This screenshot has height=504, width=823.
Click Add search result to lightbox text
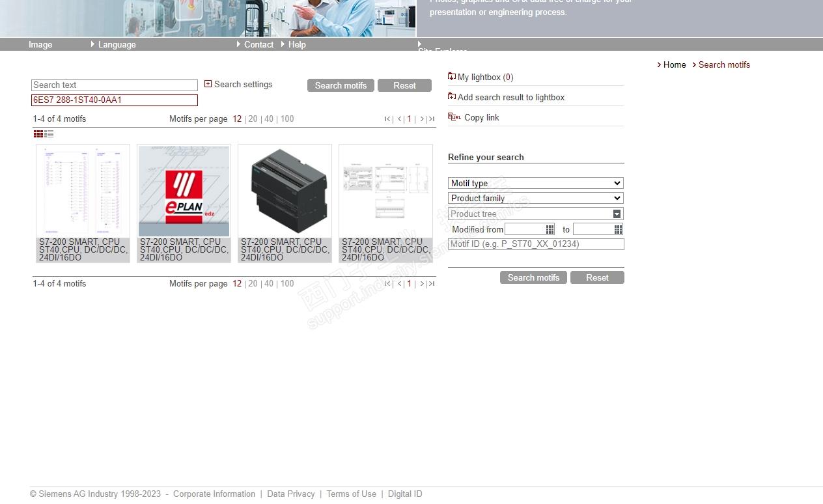[x=511, y=97]
